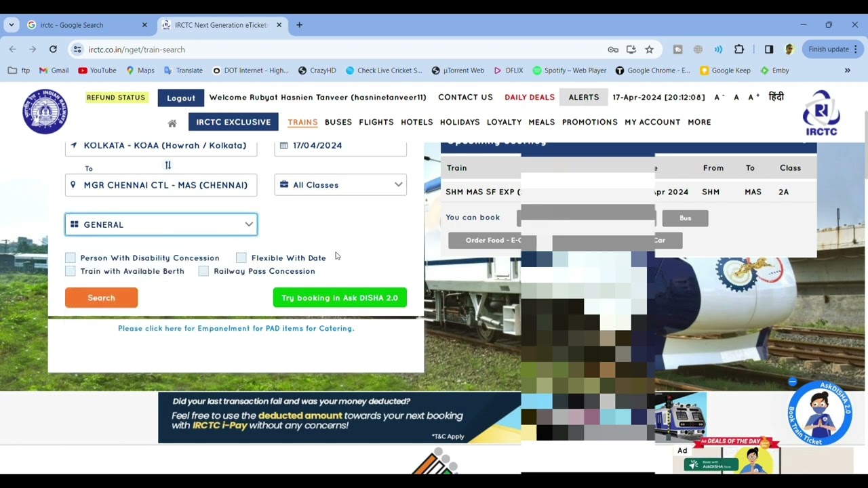The image size is (868, 488).
Task: Expand GENERAL quota dropdown
Action: (161, 224)
